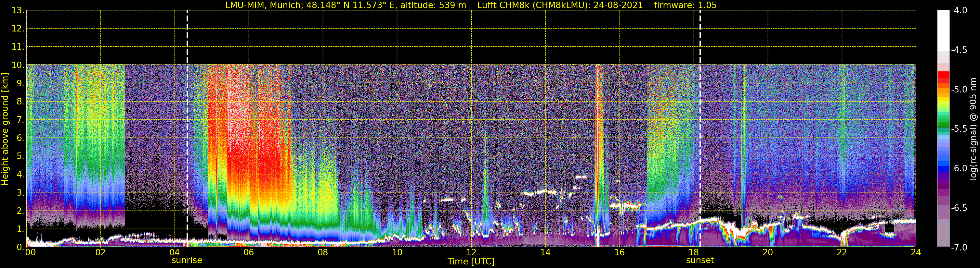Click the sunrise dashed vertical line
Viewport: 980px width, 268px height.
pos(187,129)
